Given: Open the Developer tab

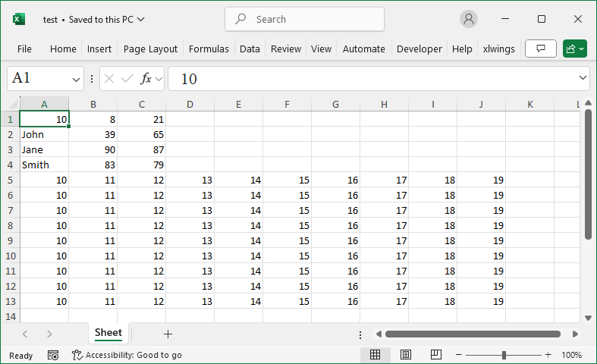Looking at the screenshot, I should click(x=419, y=49).
